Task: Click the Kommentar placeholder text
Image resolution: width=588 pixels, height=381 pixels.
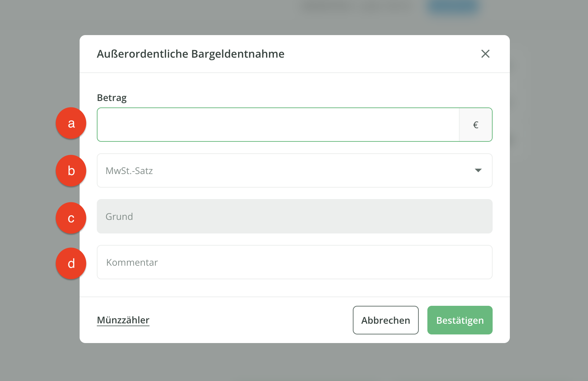Action: point(132,262)
